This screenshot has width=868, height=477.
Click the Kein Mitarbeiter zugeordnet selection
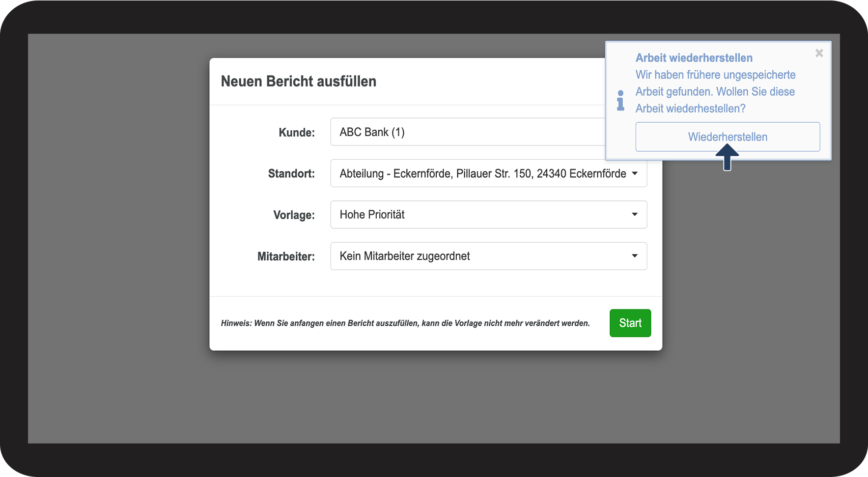(x=405, y=256)
